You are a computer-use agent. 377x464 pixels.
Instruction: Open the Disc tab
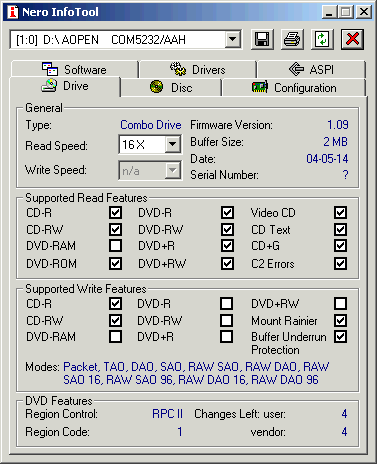(x=171, y=87)
